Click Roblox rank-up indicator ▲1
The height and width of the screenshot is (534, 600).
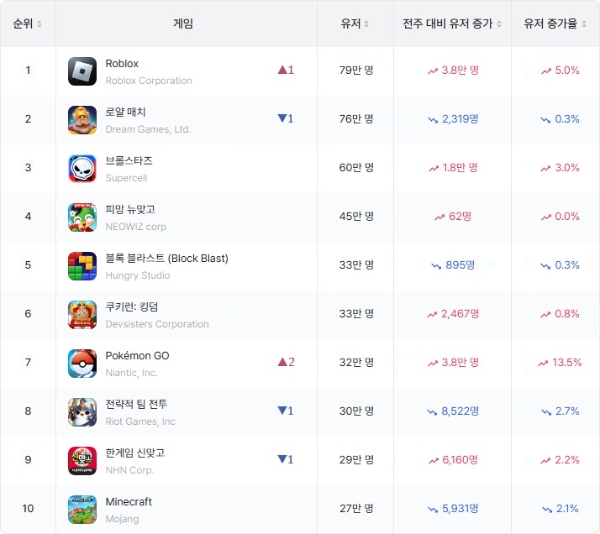286,70
